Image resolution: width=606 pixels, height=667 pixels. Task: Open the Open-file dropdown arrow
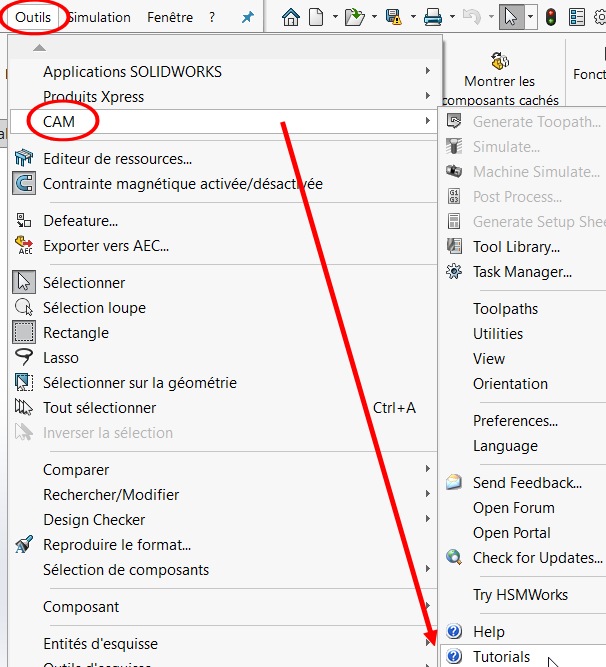coord(374,17)
